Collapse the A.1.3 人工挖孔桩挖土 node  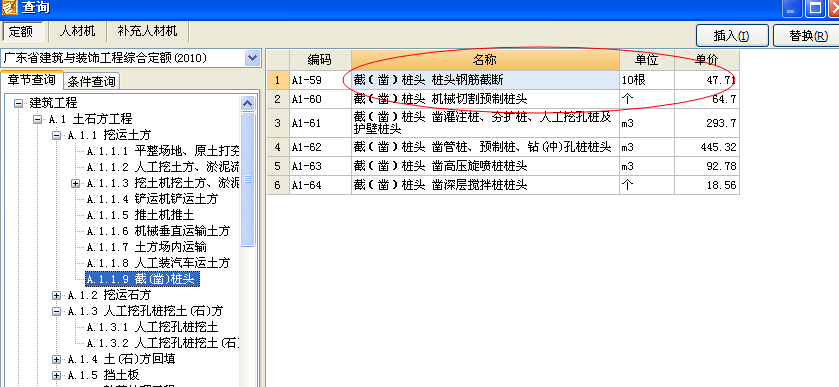[56, 311]
